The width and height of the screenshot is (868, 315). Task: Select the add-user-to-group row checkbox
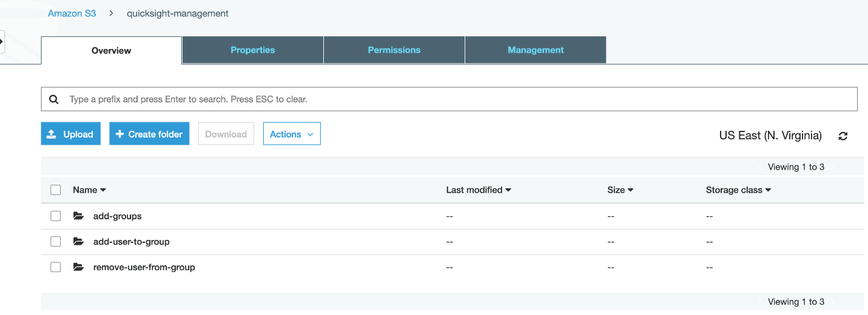coord(56,241)
